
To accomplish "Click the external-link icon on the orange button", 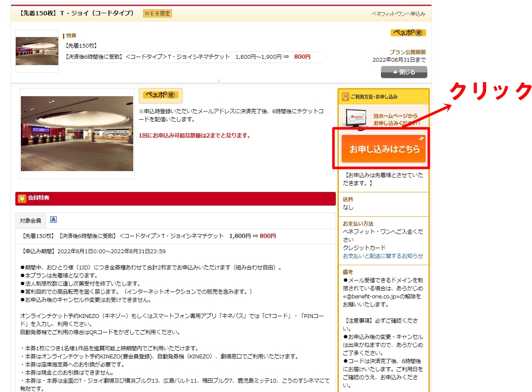I will (421, 138).
